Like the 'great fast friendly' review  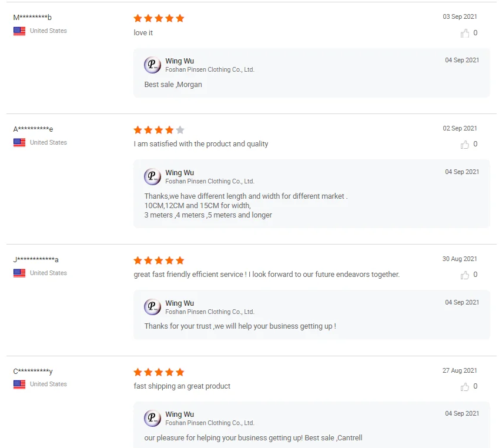pyautogui.click(x=465, y=275)
